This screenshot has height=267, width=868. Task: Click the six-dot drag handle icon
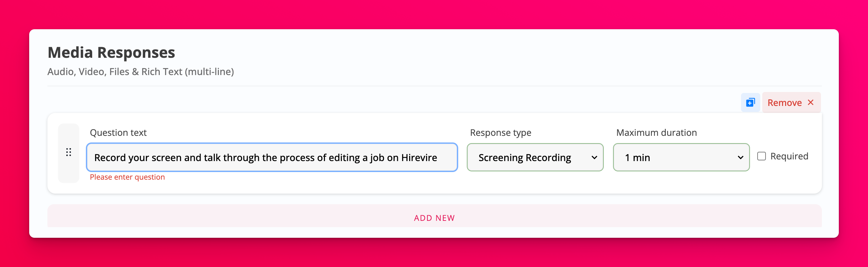click(69, 152)
